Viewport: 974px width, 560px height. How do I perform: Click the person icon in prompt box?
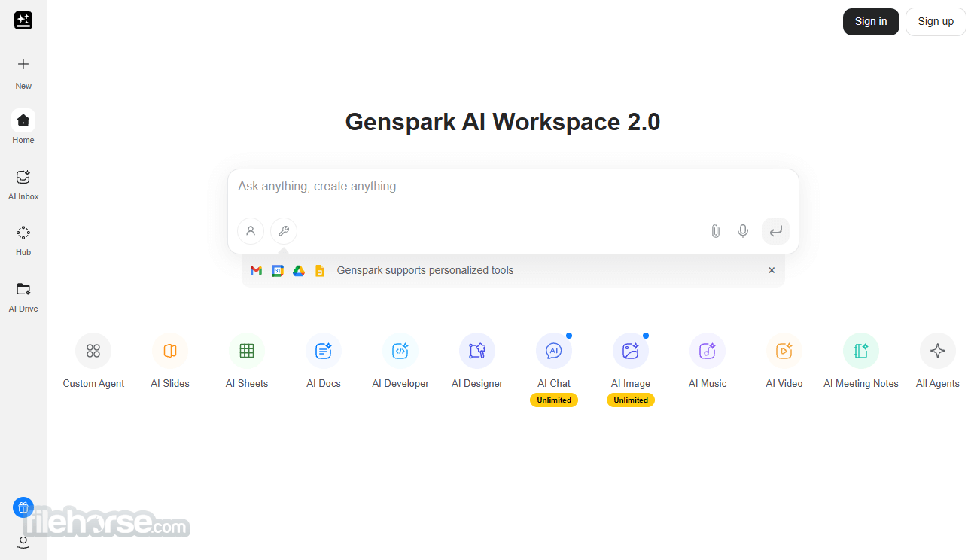[x=251, y=231]
